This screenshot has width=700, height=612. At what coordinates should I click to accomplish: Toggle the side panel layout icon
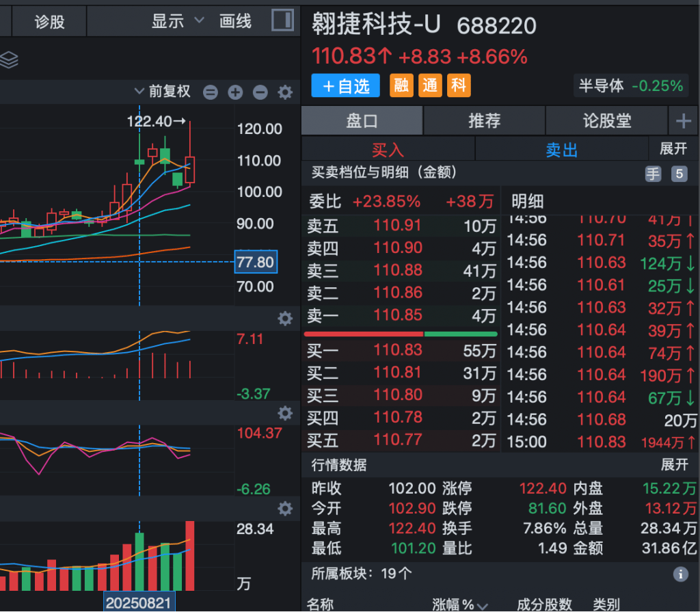[282, 20]
